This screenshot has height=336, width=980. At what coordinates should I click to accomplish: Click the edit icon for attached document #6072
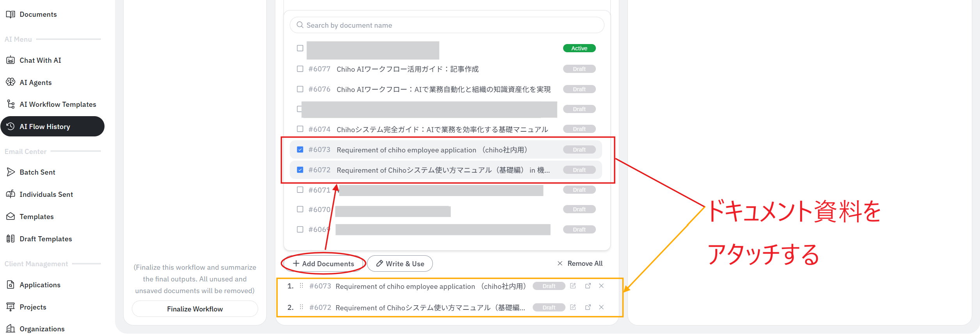572,308
